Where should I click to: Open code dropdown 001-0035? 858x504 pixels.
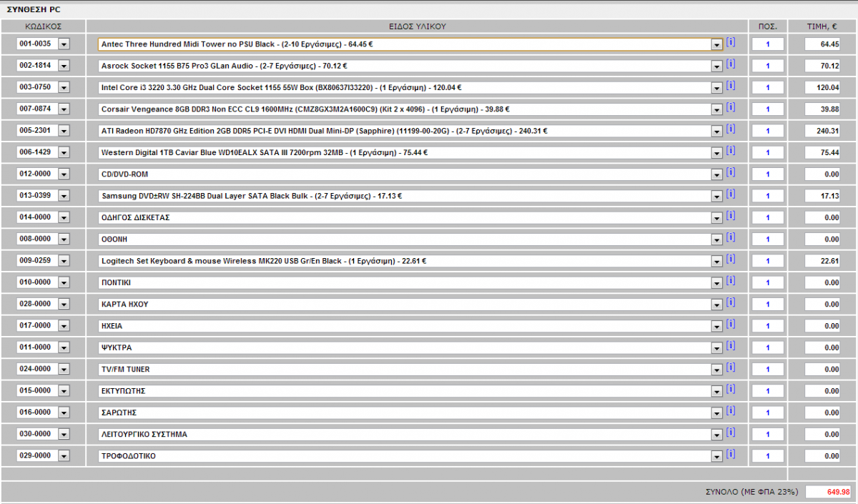(x=64, y=44)
